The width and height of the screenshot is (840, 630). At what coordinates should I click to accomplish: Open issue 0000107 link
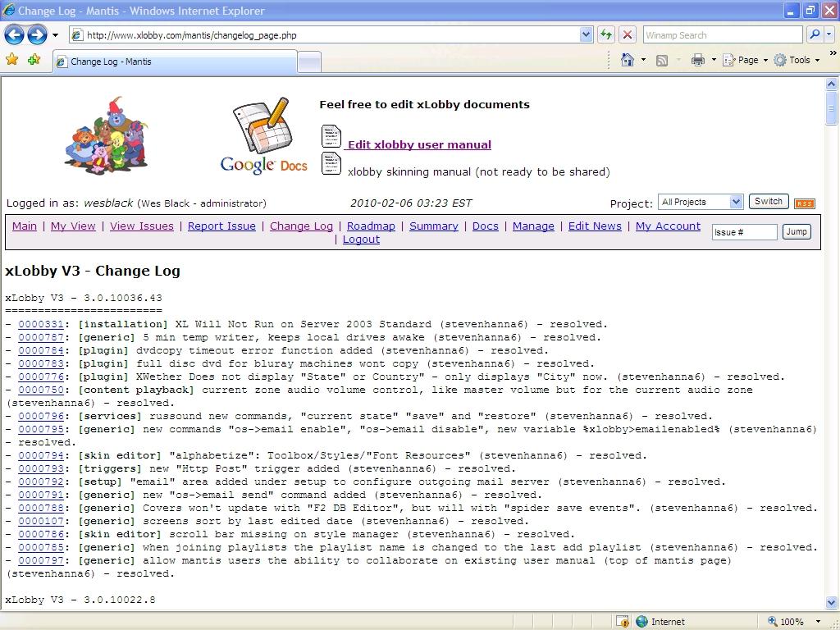[x=41, y=521]
